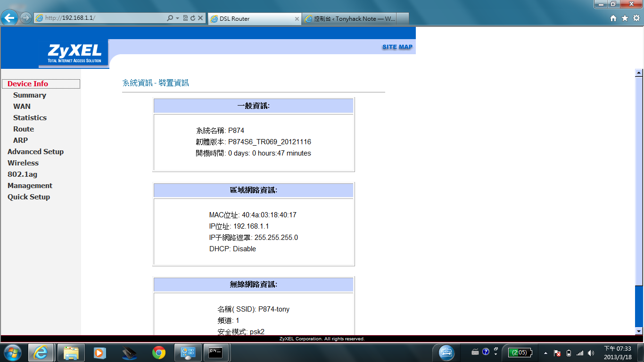
Task: Open the 802.1ag menu
Action: tap(22, 174)
